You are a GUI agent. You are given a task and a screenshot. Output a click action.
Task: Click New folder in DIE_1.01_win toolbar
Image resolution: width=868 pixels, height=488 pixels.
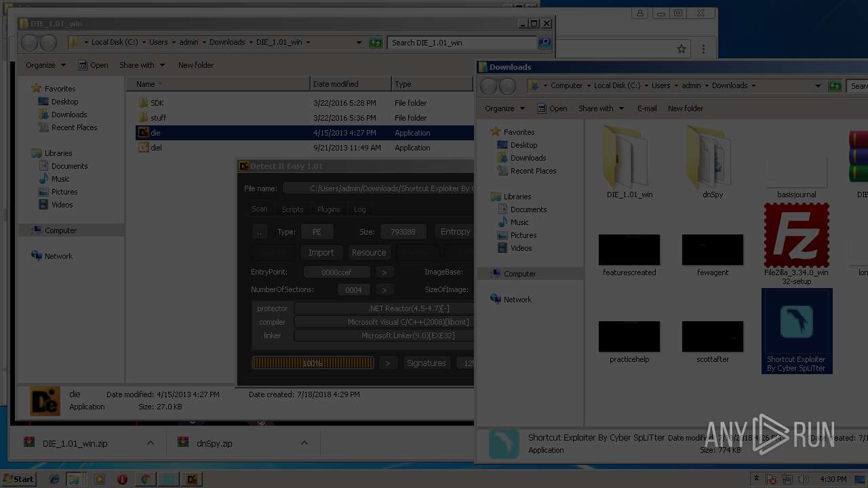[x=196, y=65]
